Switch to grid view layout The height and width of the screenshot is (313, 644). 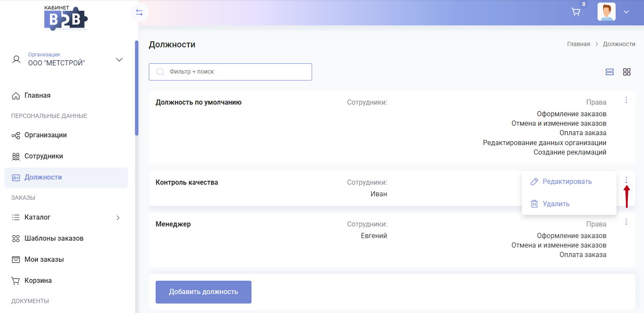627,72
